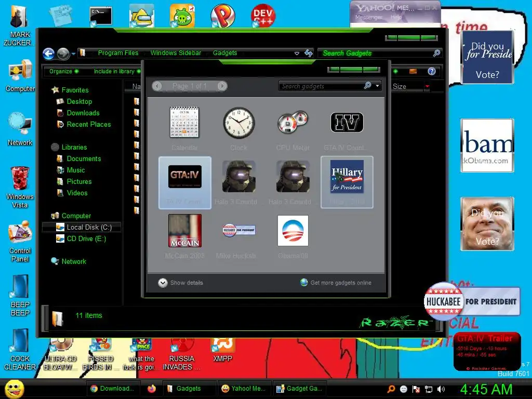Open the green pig game desktop icon
Screen dimensions: 532x399
tap(182, 16)
